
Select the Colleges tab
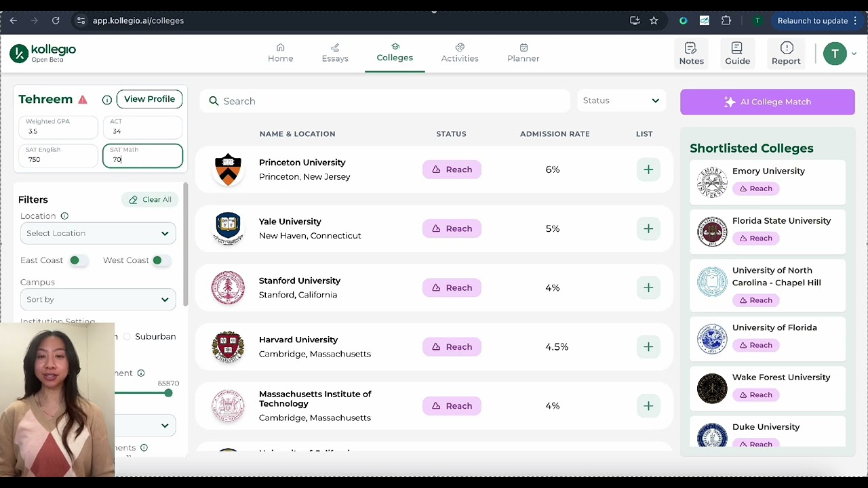tap(395, 53)
